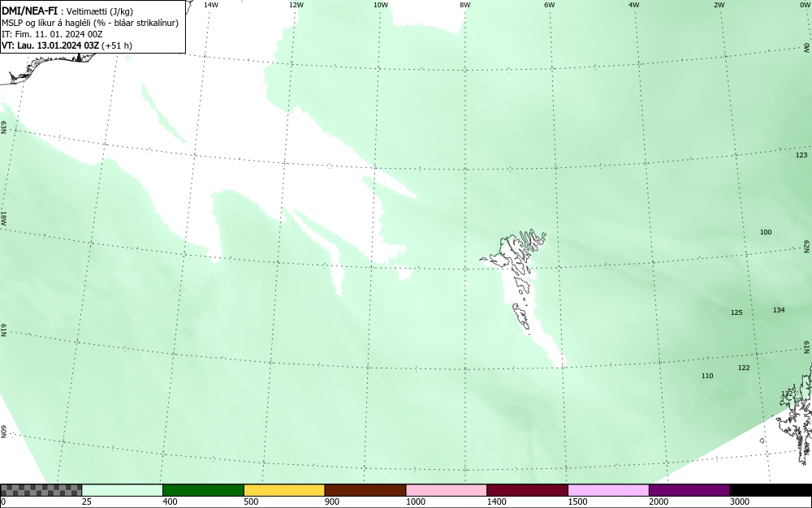Click the 14W longitude label
812x508 pixels.
pyautogui.click(x=211, y=5)
